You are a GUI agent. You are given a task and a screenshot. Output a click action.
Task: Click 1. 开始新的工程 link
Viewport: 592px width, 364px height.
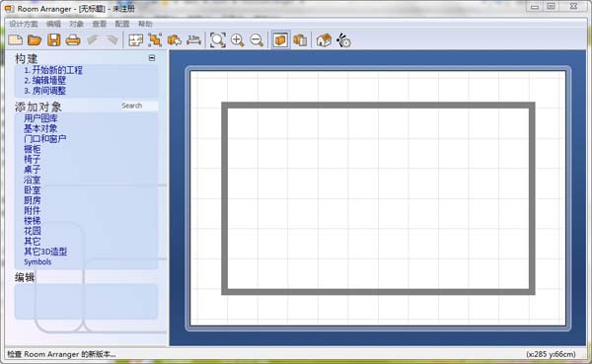53,70
